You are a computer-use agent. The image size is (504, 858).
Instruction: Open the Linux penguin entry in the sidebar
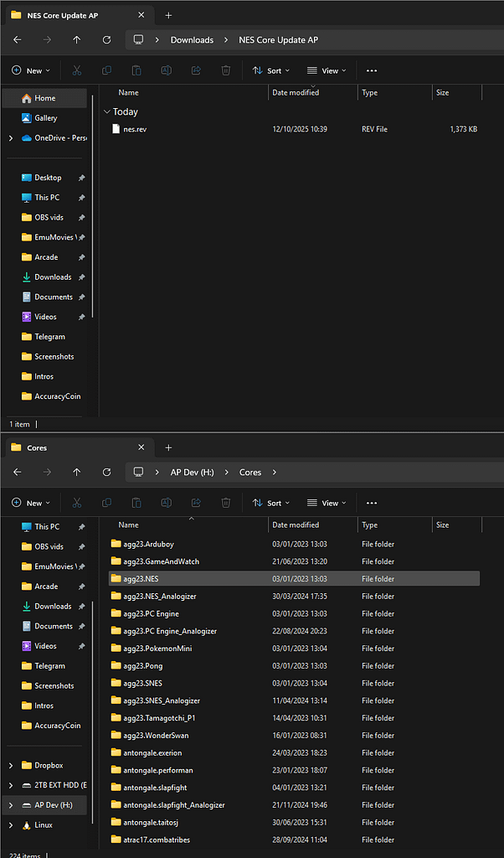pyautogui.click(x=43, y=825)
